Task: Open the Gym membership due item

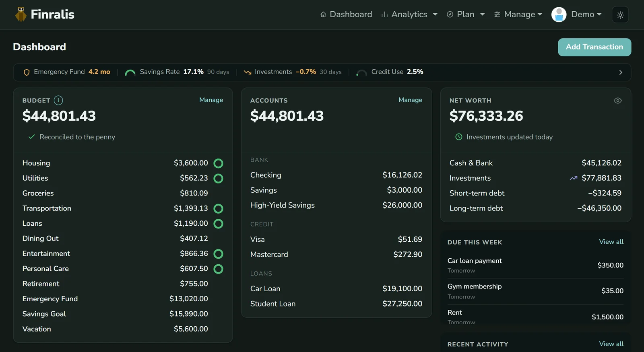Action: tap(535, 291)
